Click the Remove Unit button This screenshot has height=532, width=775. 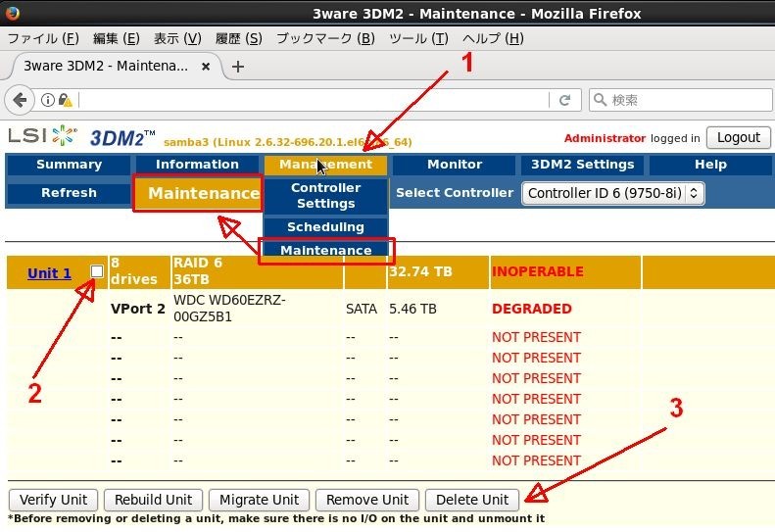point(367,500)
